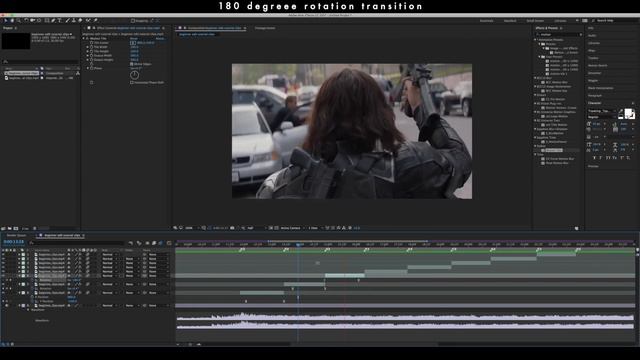640x360 pixels.
Task: Switch to the Render Queue tab
Action: [16, 236]
